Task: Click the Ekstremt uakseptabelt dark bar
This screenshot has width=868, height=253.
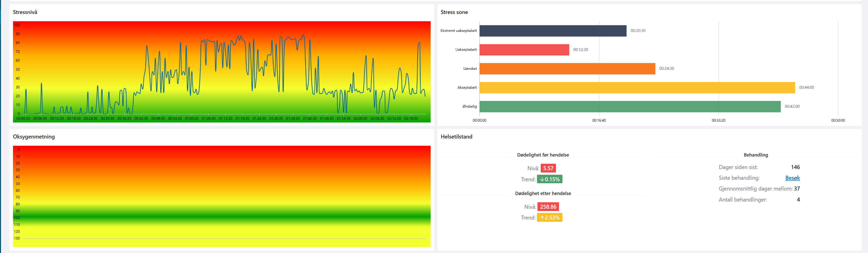Action: click(553, 31)
